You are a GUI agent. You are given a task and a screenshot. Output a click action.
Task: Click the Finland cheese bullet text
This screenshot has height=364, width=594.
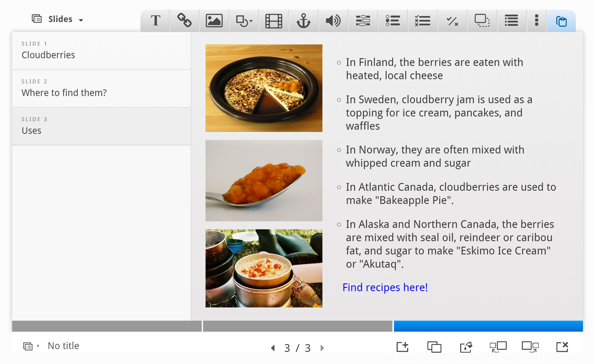tap(435, 69)
